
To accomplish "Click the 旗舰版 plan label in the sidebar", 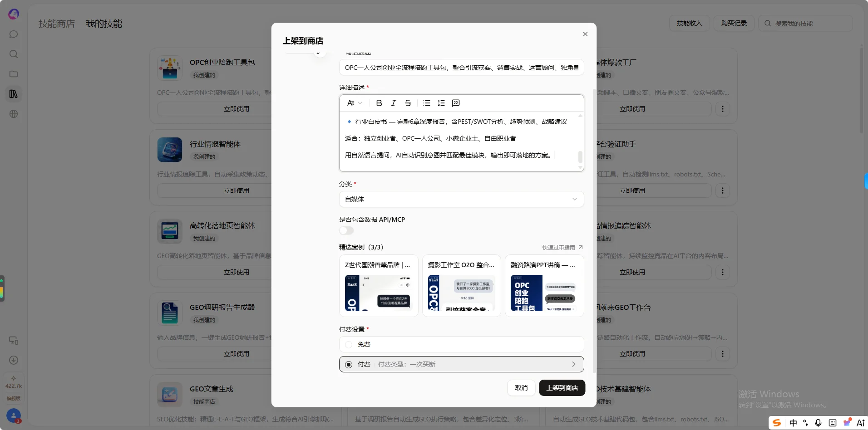I will pyautogui.click(x=14, y=398).
